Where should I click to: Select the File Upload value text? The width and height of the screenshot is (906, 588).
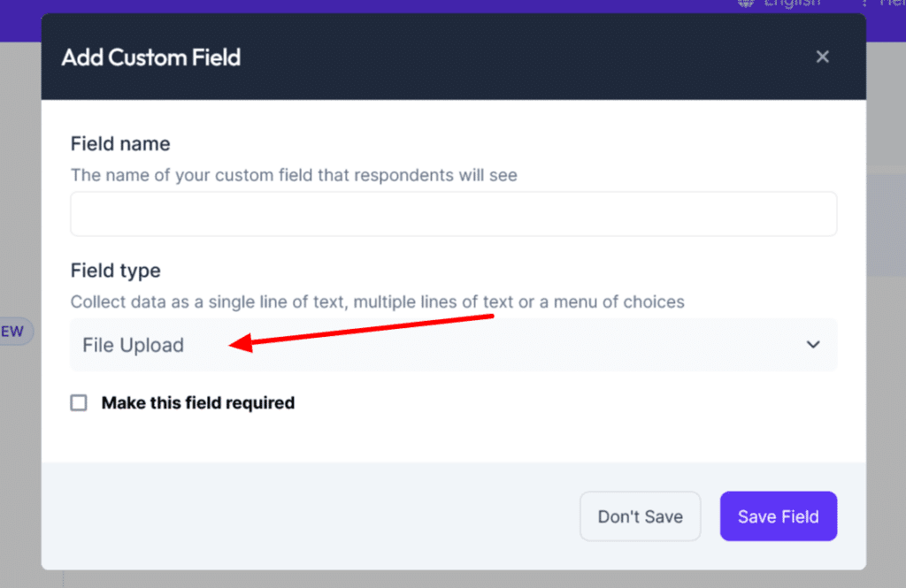coord(134,345)
